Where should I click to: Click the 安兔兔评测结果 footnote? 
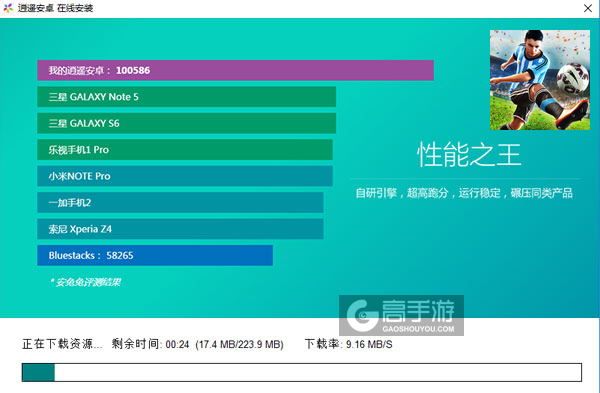85,282
